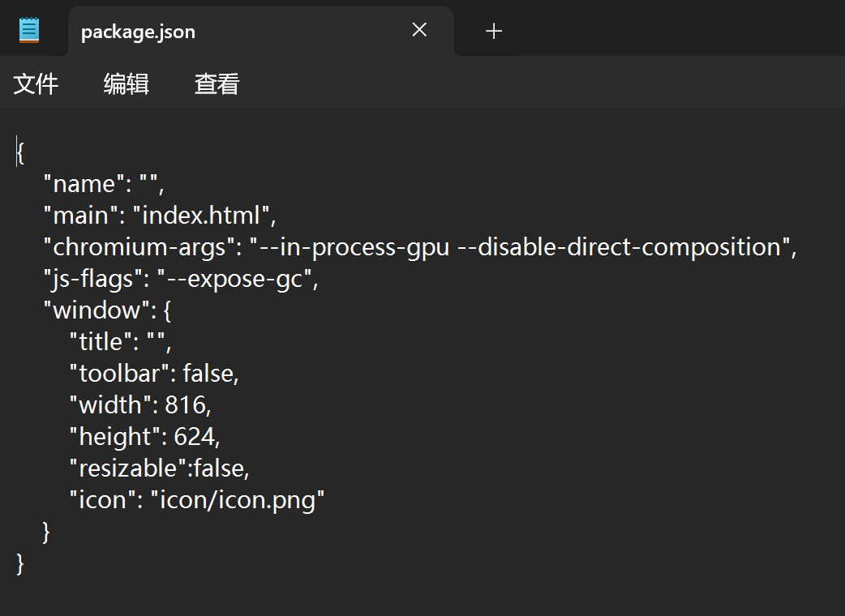The image size is (845, 616).
Task: Click the indented closing brace of window
Action: tap(46, 532)
